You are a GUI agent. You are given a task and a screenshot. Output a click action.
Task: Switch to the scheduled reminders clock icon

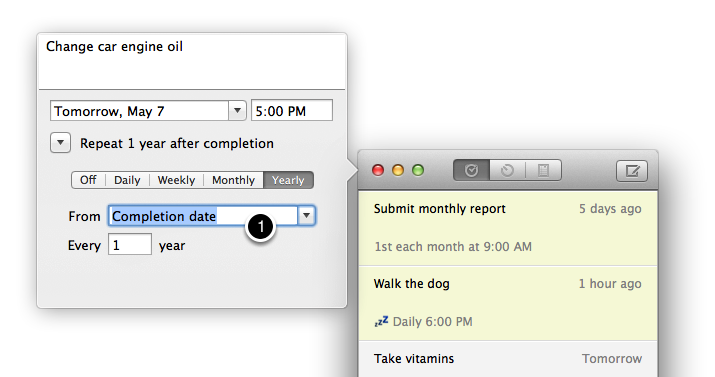point(507,170)
